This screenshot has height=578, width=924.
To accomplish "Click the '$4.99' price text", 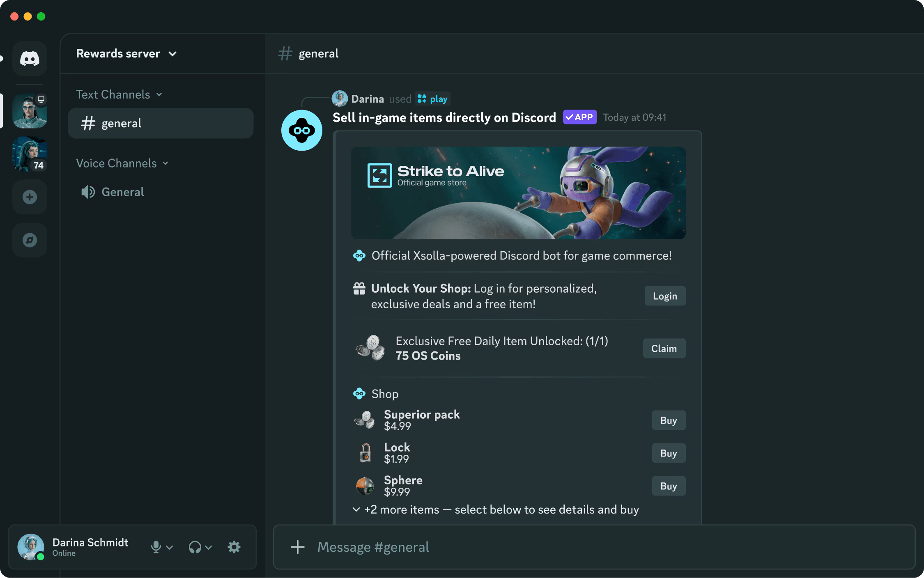I will [398, 427].
